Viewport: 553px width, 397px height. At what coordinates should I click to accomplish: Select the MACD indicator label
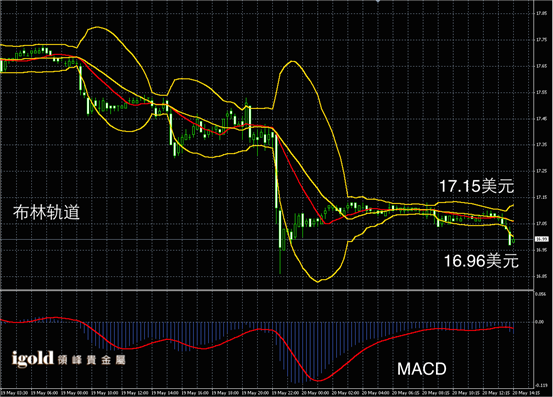[x=421, y=369]
